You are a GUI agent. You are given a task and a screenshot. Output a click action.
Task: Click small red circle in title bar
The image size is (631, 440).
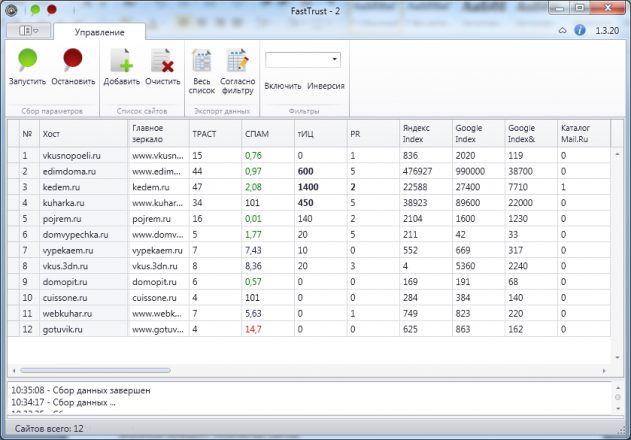52,9
